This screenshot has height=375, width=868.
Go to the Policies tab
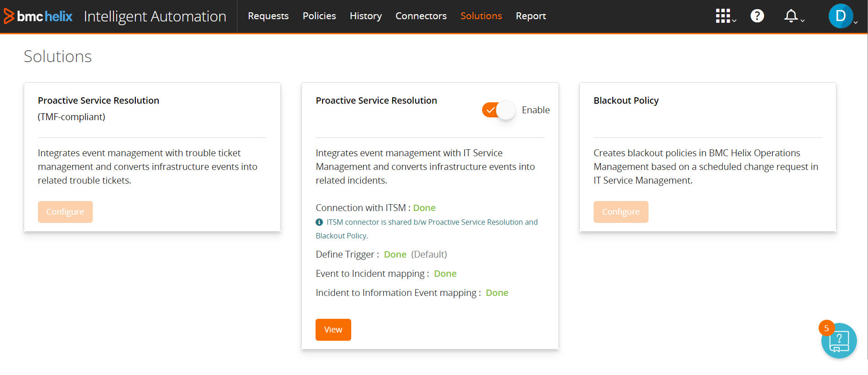click(319, 16)
